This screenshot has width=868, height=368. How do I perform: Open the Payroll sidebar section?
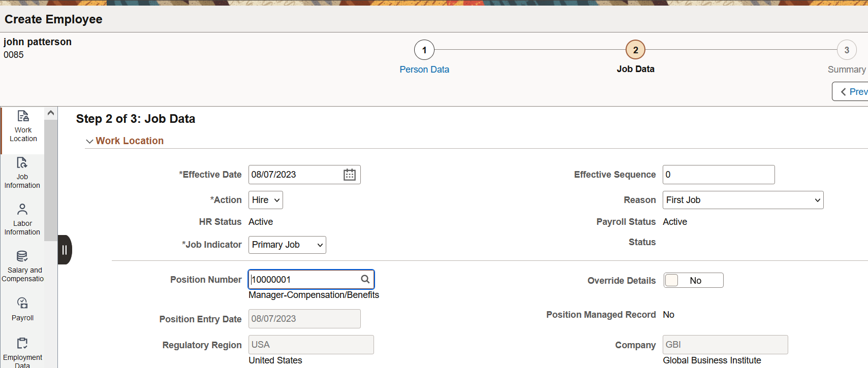coord(22,310)
